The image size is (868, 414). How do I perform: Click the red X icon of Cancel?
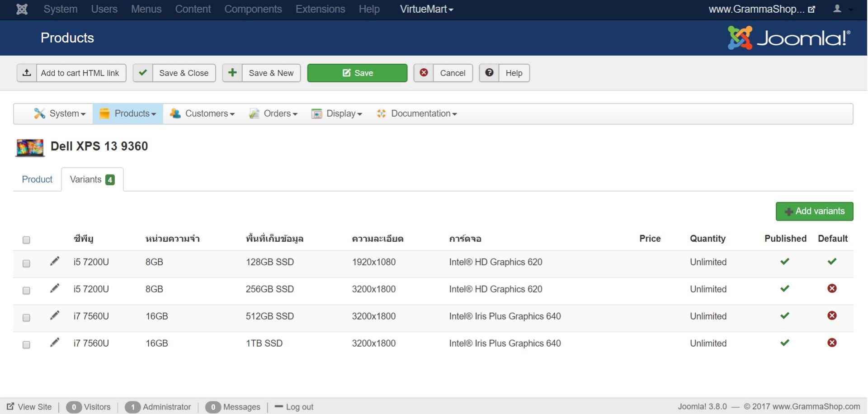[424, 73]
